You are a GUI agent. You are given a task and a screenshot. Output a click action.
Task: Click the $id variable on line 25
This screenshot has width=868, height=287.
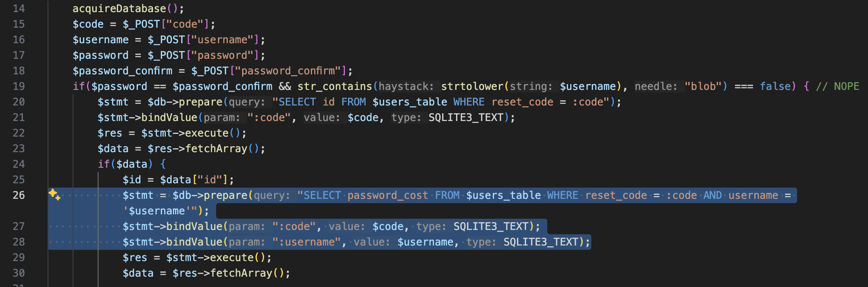(132, 180)
